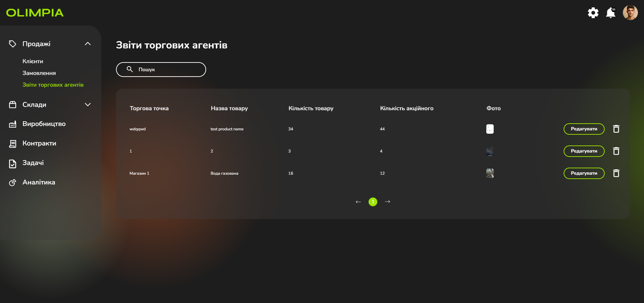Go to the previous page arrow
This screenshot has height=303, width=644.
[358, 202]
